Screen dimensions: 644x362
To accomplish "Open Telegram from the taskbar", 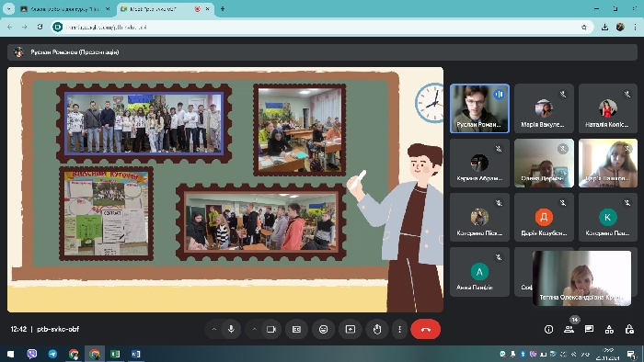I will 52,354.
